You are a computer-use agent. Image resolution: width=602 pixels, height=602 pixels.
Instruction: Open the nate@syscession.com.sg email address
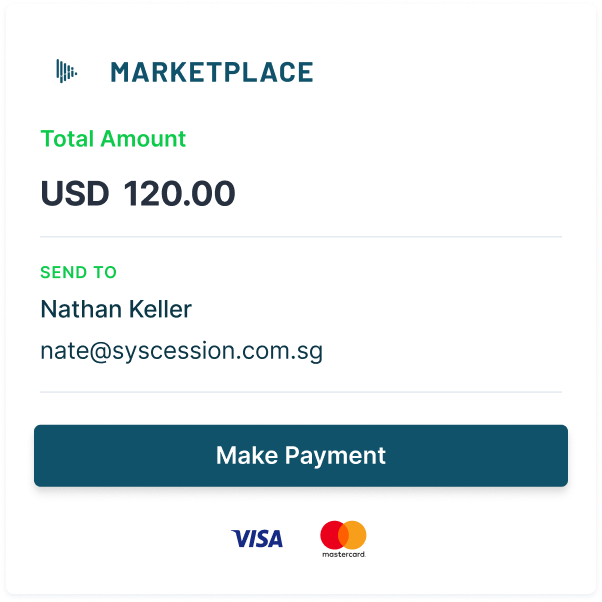click(x=181, y=351)
